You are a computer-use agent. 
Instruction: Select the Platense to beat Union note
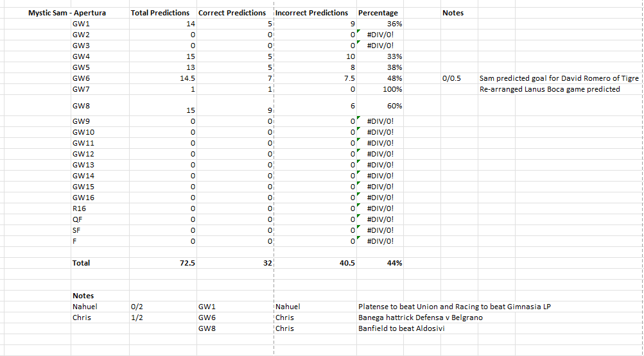455,307
